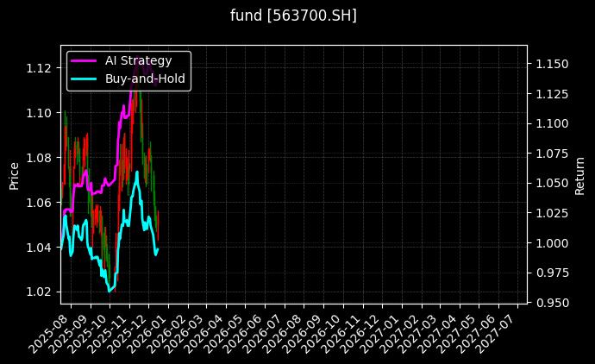Click the right end of the cyan Buy-and-Hold line
This screenshot has height=364, width=595.
point(158,249)
